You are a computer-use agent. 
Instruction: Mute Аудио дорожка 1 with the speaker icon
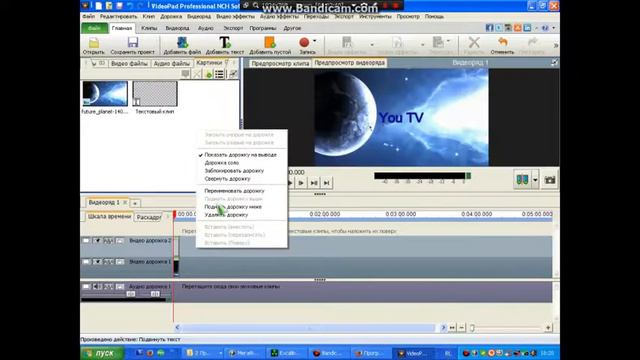pos(97,287)
